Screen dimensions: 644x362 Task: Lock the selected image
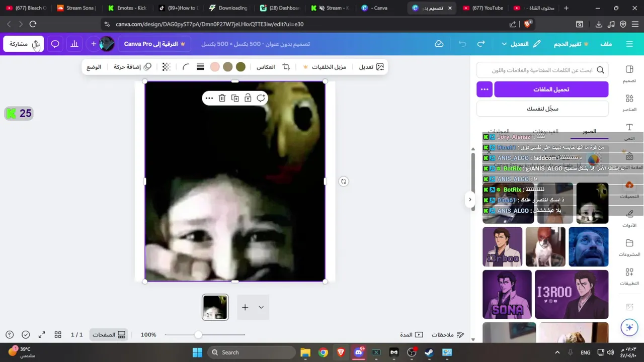[x=248, y=98]
